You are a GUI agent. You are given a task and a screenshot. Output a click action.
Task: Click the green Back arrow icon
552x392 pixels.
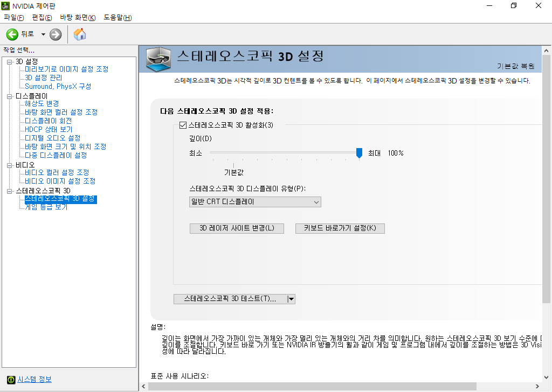[12, 34]
